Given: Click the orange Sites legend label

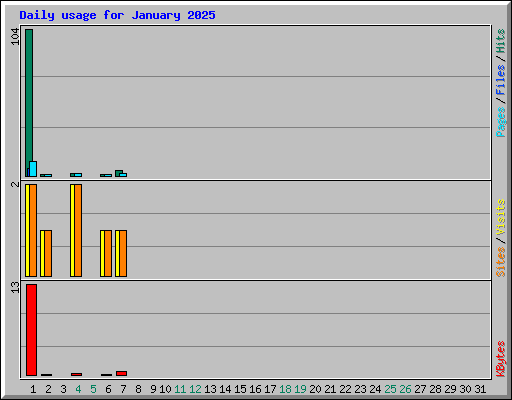Looking at the screenshot, I should tap(501, 262).
